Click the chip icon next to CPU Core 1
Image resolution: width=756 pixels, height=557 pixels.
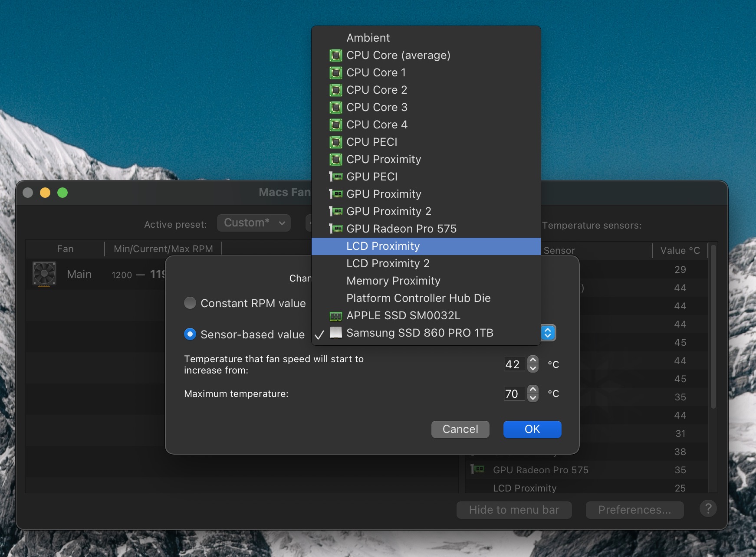[335, 73]
